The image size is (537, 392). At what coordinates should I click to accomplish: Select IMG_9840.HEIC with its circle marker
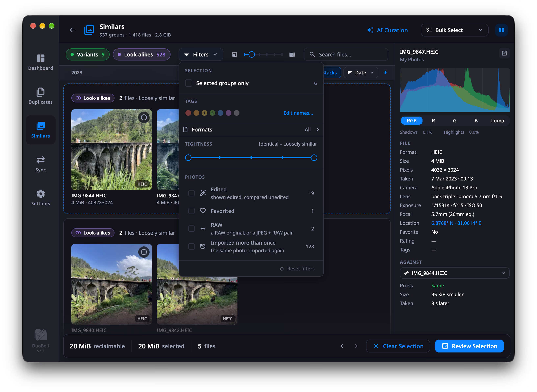[144, 252]
